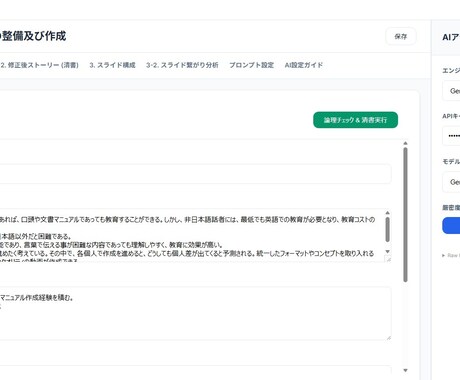This screenshot has width=460, height=380.
Task: Click the main panel scrollbar down arrow
Action: tap(405, 370)
